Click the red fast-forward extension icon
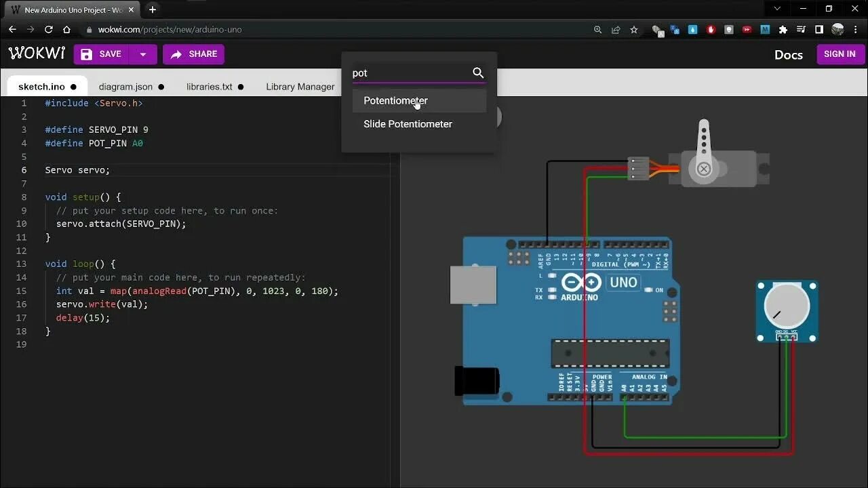Screen dimensions: 868x488 click(747, 30)
